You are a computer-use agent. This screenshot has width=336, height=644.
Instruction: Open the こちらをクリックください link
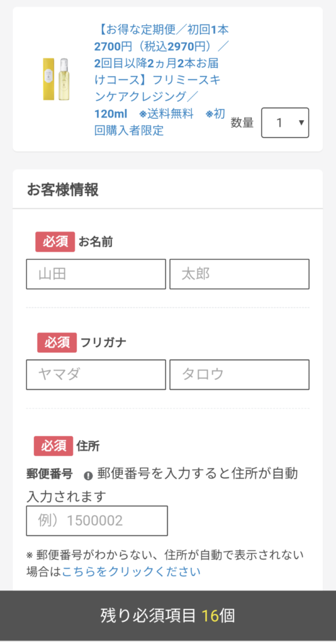coord(131,571)
